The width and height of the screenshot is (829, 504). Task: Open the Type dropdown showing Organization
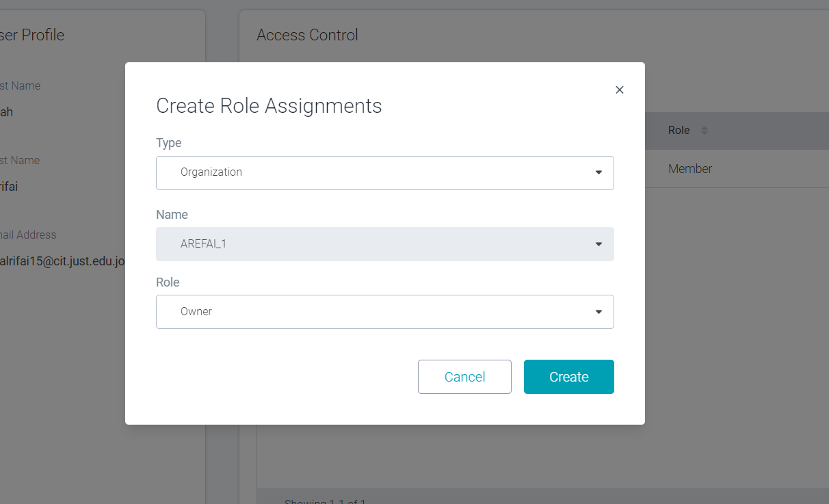tap(384, 173)
